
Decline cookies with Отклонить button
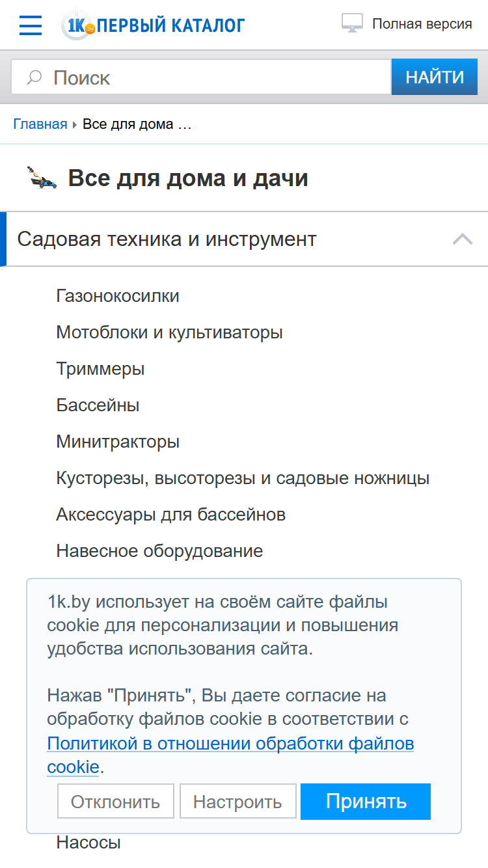pos(116,801)
